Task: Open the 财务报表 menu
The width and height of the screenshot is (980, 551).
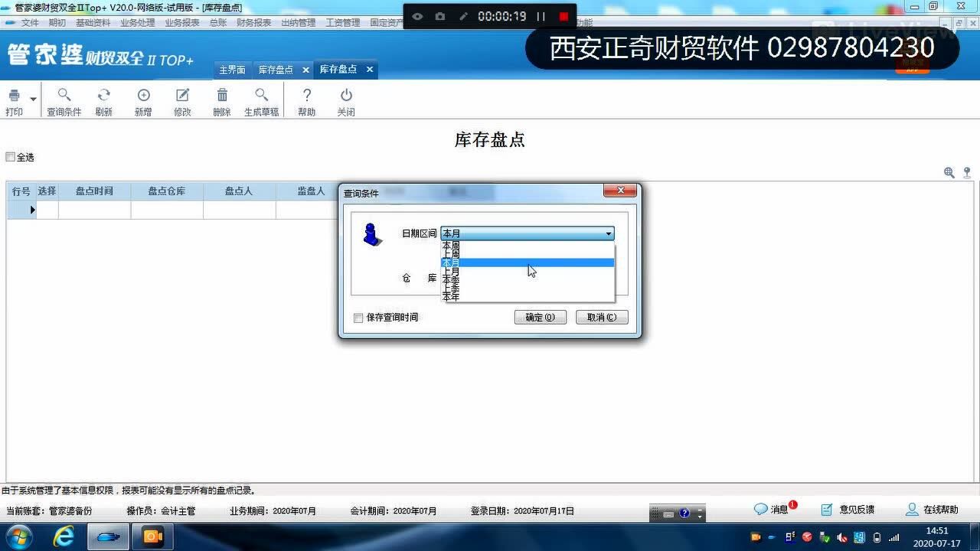Action: [x=254, y=23]
